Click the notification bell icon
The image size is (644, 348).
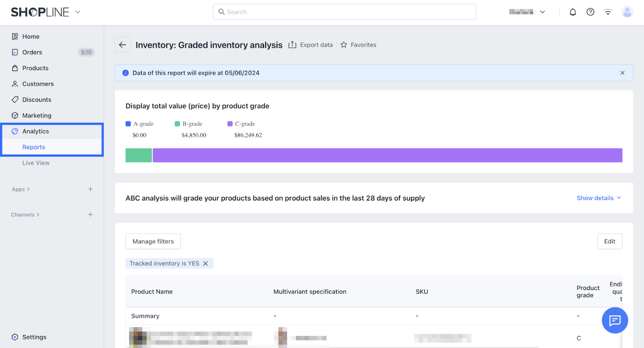click(x=572, y=12)
